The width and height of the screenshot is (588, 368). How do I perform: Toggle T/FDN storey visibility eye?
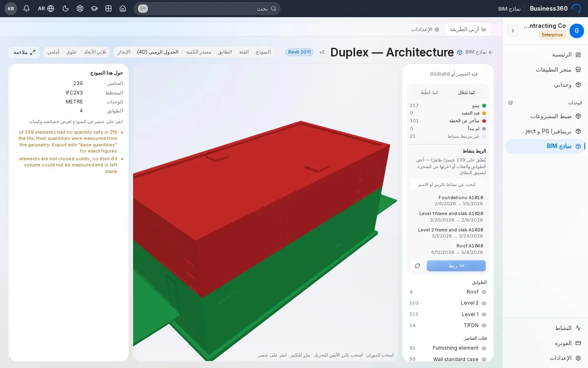[x=484, y=325]
